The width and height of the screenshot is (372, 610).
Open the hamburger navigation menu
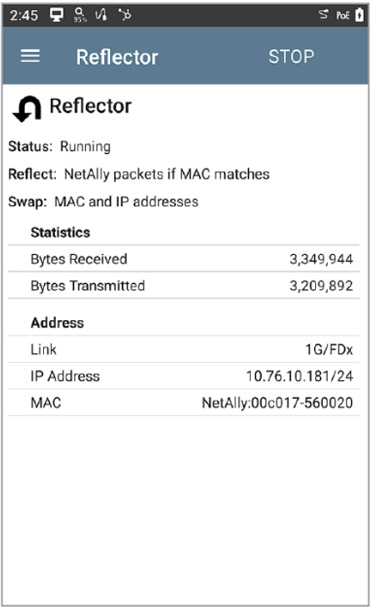click(30, 56)
